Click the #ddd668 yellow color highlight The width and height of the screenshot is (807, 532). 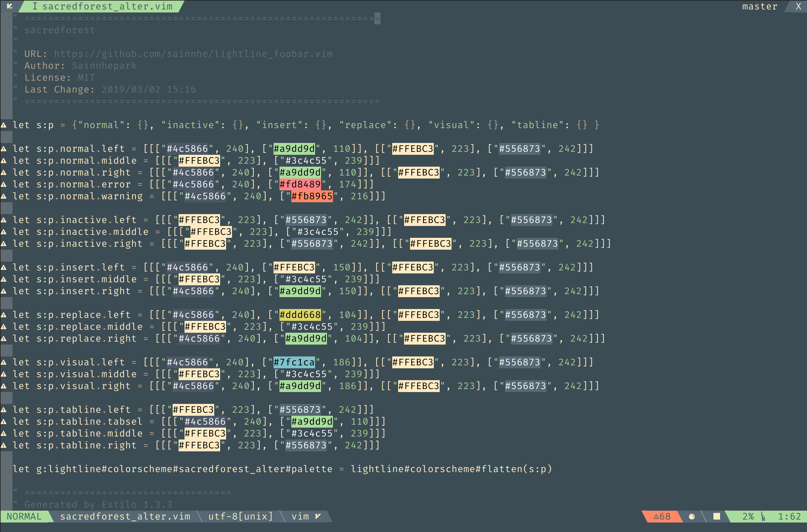300,315
